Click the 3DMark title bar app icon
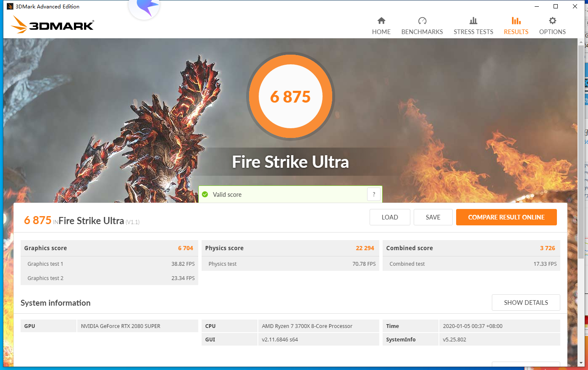The image size is (588, 370). click(10, 6)
